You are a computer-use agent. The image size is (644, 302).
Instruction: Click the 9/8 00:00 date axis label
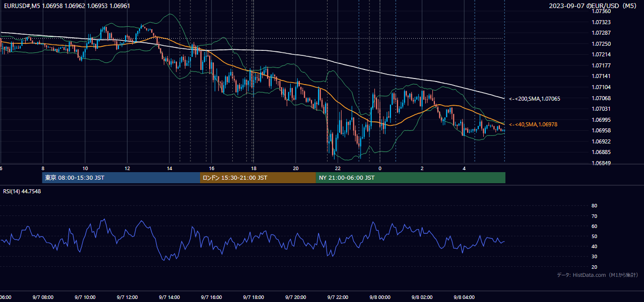click(x=380, y=297)
